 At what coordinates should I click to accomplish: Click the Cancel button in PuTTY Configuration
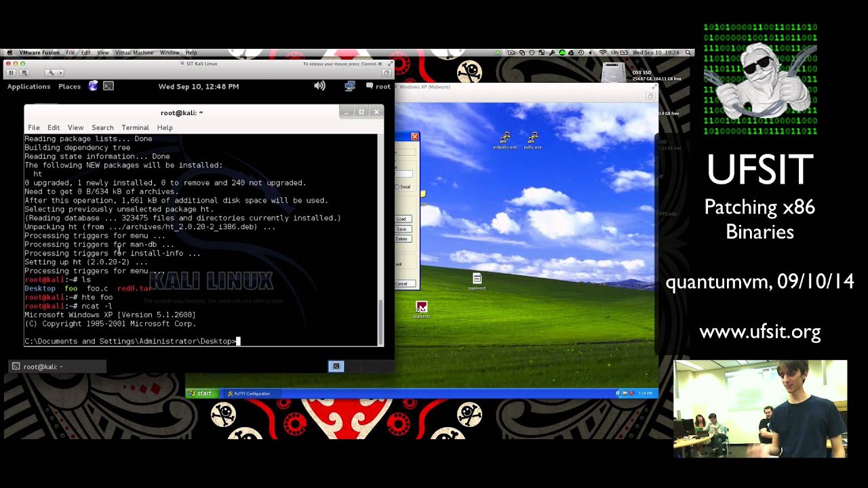point(405,283)
